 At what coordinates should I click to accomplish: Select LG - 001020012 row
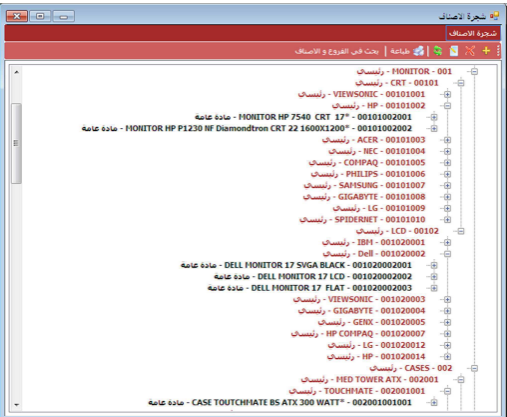click(x=377, y=345)
